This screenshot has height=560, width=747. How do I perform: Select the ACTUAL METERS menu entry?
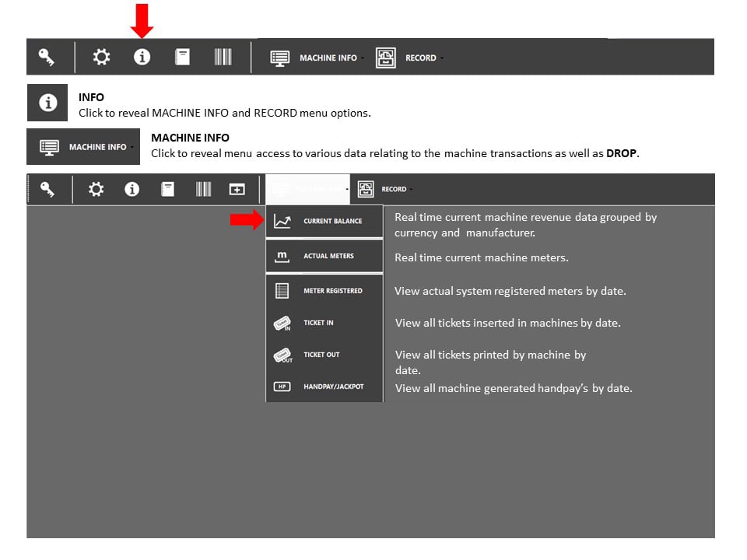(x=324, y=256)
